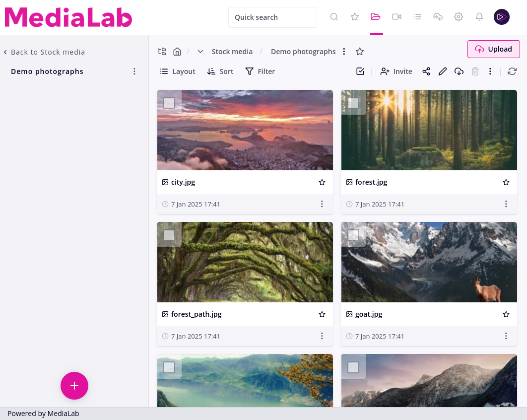This screenshot has height=420, width=527.
Task: Open the forest_path.jpg thumbnail
Action: tap(245, 262)
